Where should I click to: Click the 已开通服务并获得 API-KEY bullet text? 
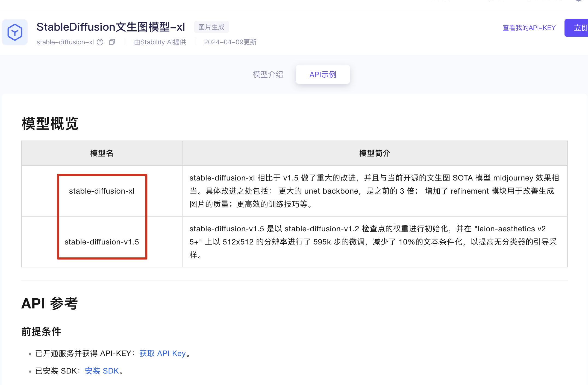click(113, 353)
